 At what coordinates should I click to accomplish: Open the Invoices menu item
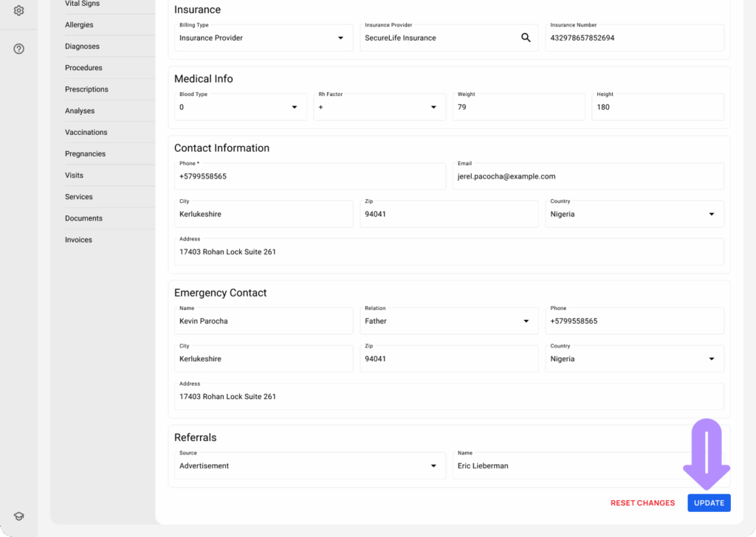(78, 240)
